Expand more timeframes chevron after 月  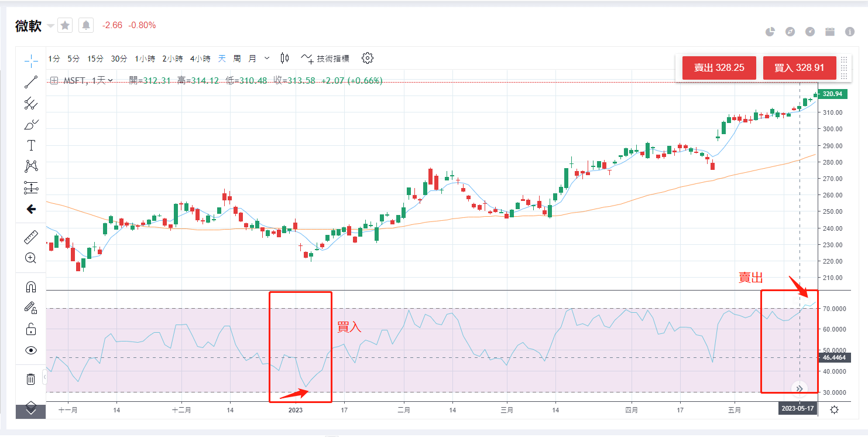click(267, 58)
